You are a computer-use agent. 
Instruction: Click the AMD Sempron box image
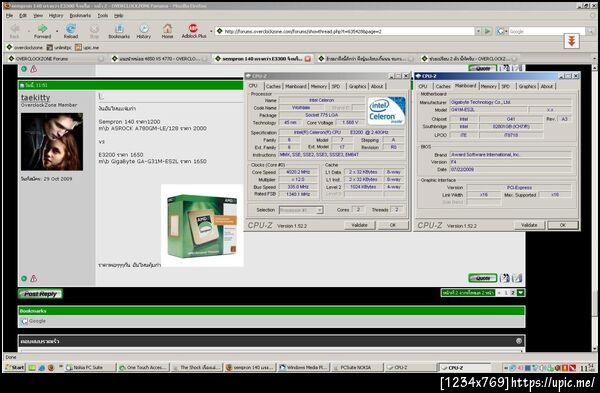(202, 225)
